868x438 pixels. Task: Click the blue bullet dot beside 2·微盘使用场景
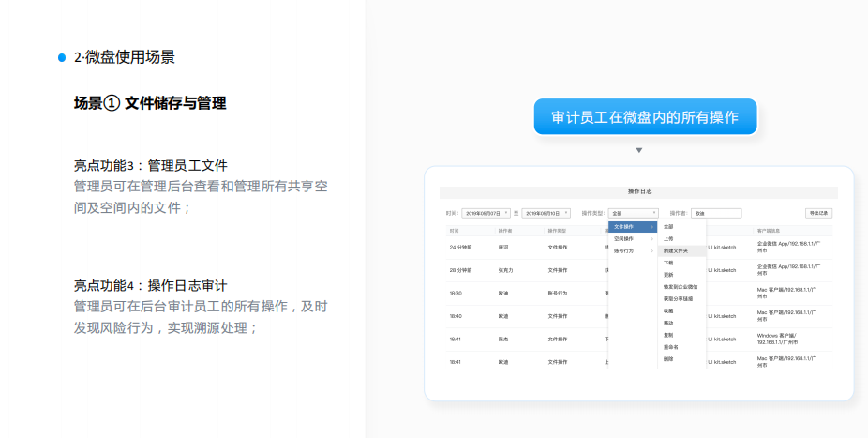pos(62,57)
